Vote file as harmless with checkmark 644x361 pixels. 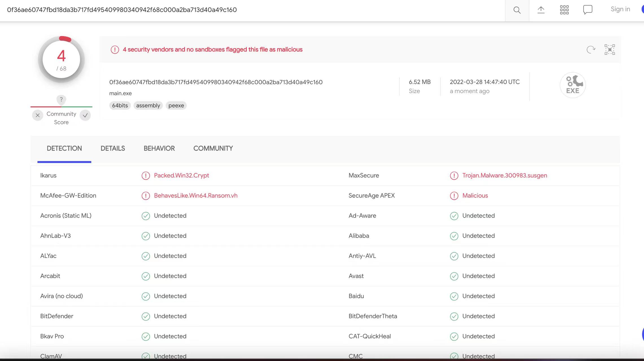click(x=85, y=115)
